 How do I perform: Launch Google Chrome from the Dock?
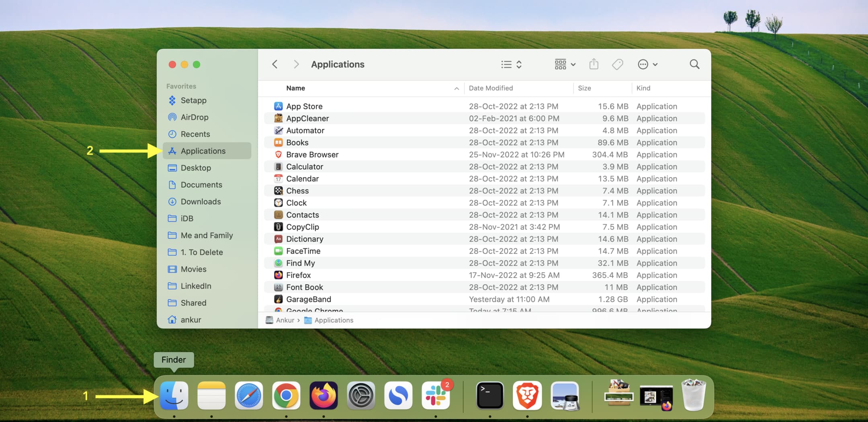coord(286,395)
